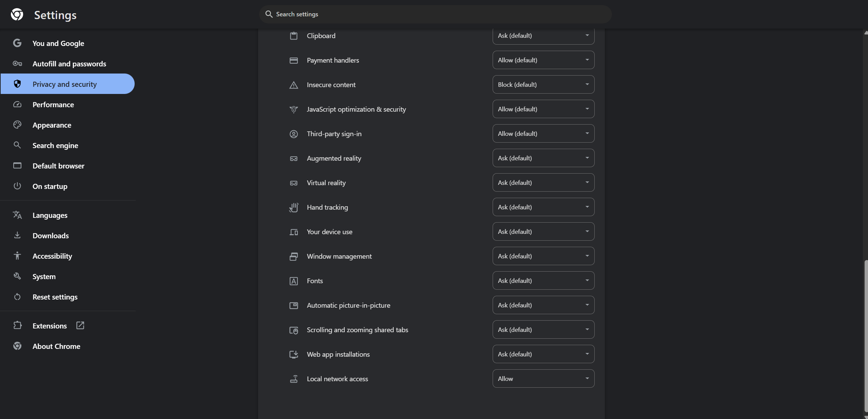Click the warning triangle icon for Insecure content

click(294, 85)
